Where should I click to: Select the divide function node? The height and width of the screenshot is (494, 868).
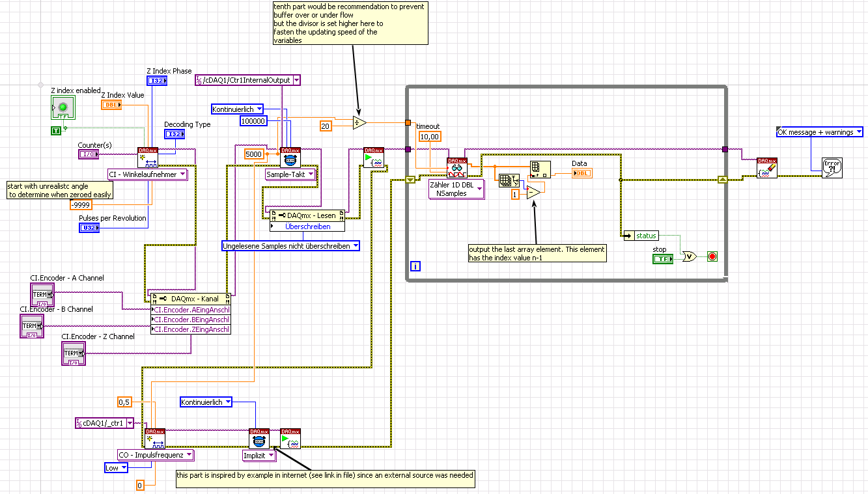point(359,122)
